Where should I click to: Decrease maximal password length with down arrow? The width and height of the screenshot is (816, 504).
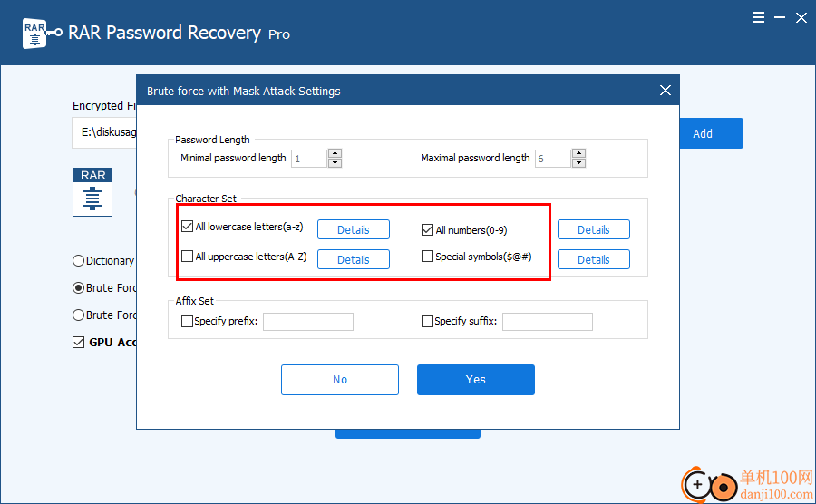(x=578, y=163)
